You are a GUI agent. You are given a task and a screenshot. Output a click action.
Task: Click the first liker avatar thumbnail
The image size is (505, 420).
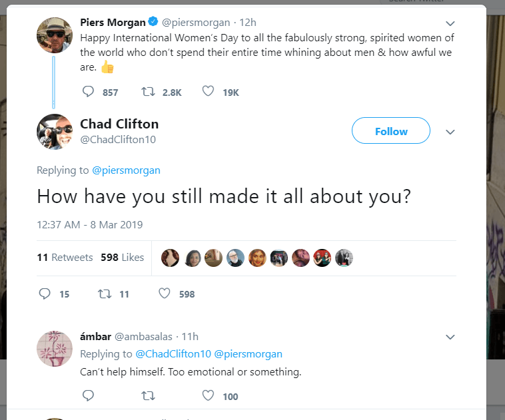[x=170, y=258]
